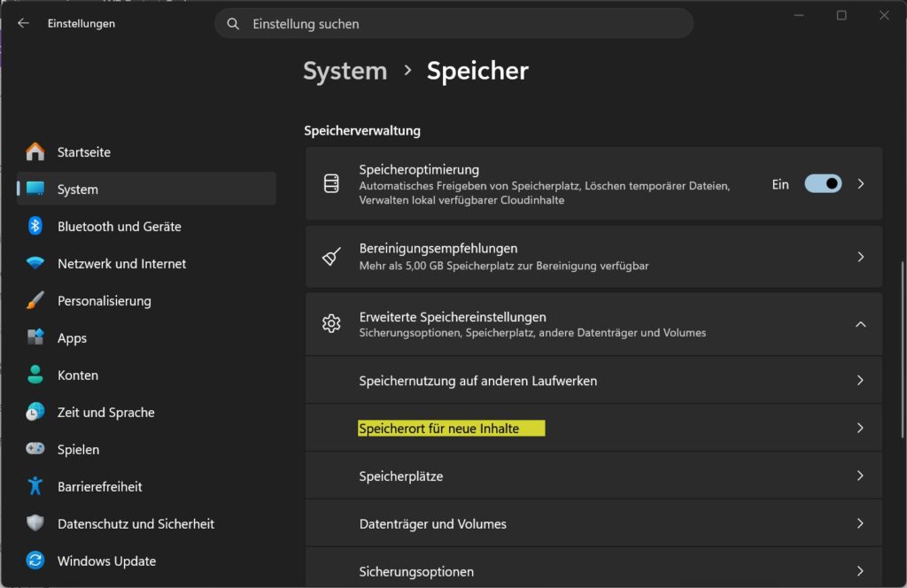Click the Startseite home icon
This screenshot has width=907, height=588.
click(35, 151)
